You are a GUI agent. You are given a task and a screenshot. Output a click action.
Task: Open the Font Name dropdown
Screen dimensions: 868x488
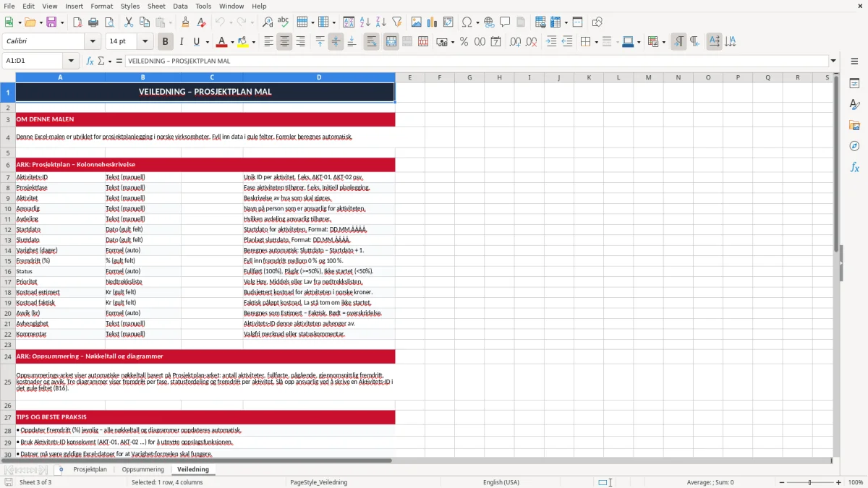93,42
